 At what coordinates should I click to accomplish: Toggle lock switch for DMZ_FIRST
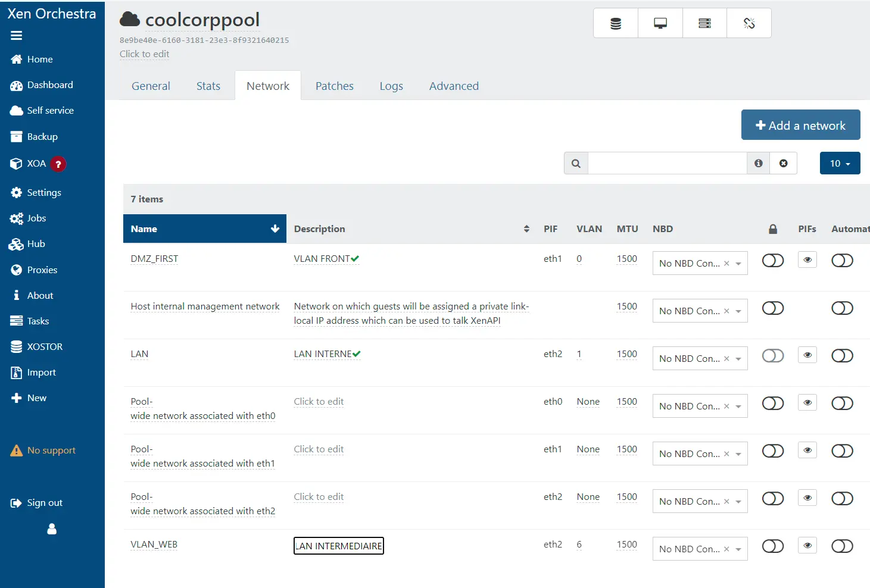[x=773, y=261]
